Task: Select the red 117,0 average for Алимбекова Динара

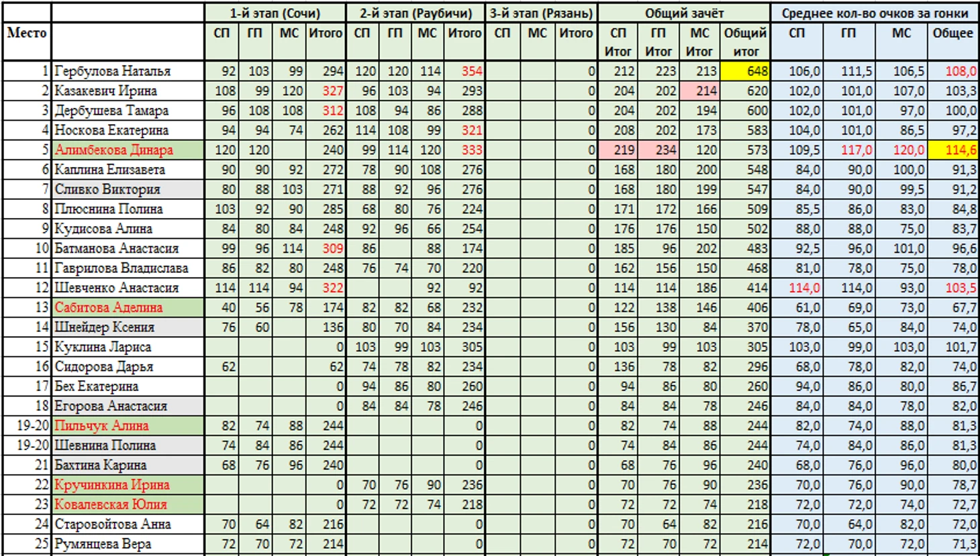Action: tap(849, 150)
